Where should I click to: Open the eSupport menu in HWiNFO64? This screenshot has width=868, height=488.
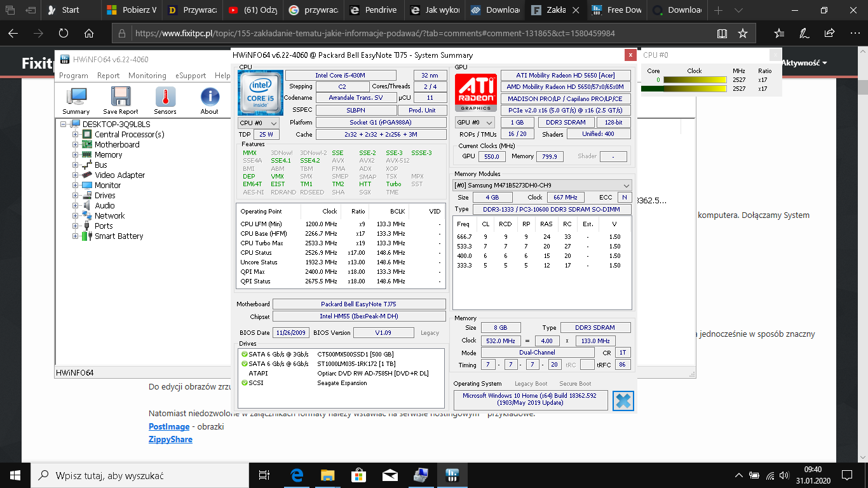(191, 76)
